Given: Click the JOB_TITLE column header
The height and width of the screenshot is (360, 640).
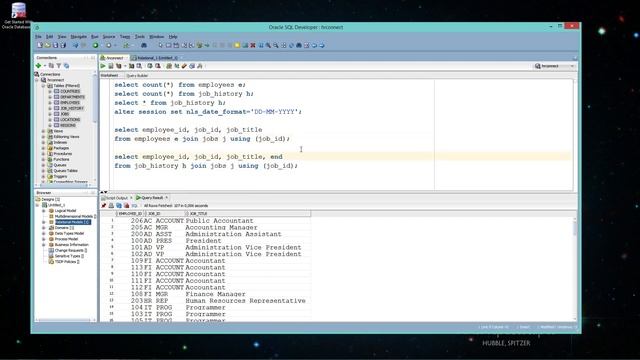Looking at the screenshot, I should [x=247, y=213].
